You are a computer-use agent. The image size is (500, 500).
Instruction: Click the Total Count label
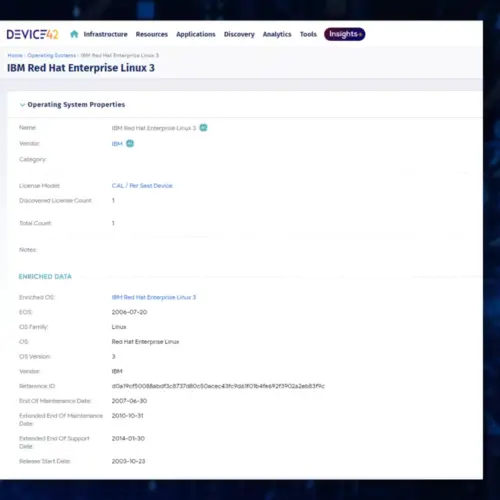point(35,223)
